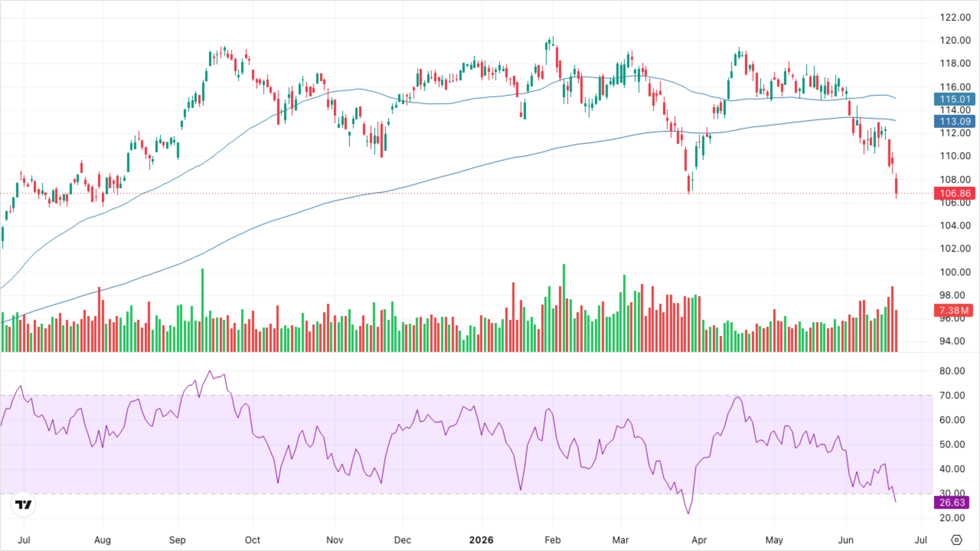Click the 120.00 price scale label
Viewport: 980px width, 551px height.
(x=955, y=40)
